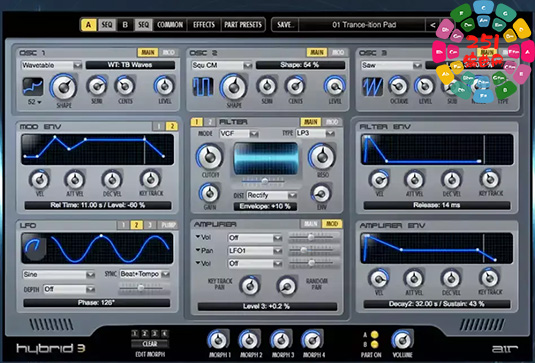
Task: Click the Amplifier Env Dec Vel knob
Action: (451, 278)
